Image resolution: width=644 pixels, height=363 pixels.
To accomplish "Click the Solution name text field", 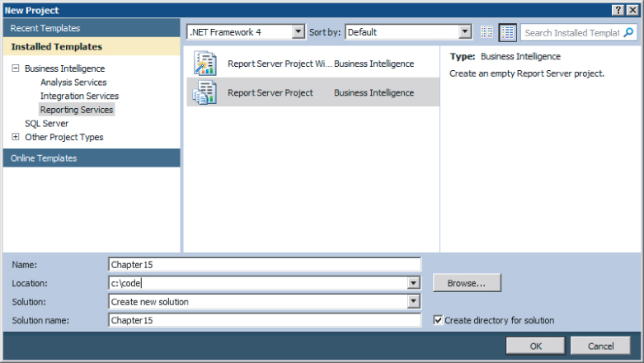I will pos(265,320).
